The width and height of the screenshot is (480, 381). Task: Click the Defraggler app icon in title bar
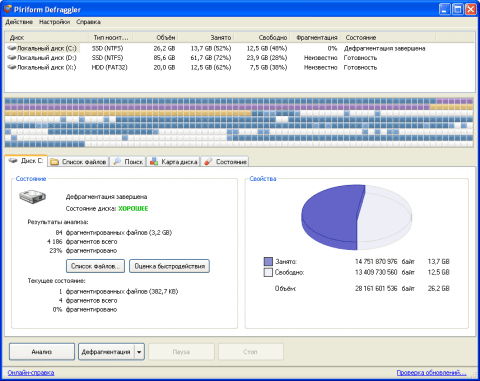(8, 9)
